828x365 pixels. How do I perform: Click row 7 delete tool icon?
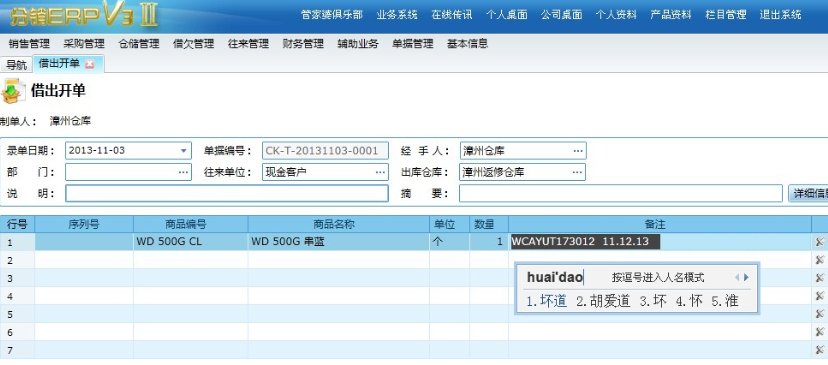click(x=820, y=350)
